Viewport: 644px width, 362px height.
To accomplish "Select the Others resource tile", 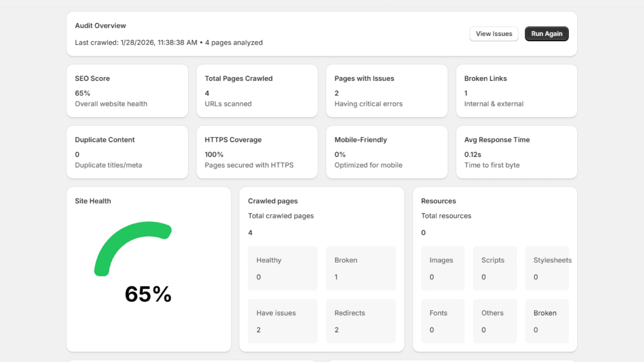I will pyautogui.click(x=495, y=321).
